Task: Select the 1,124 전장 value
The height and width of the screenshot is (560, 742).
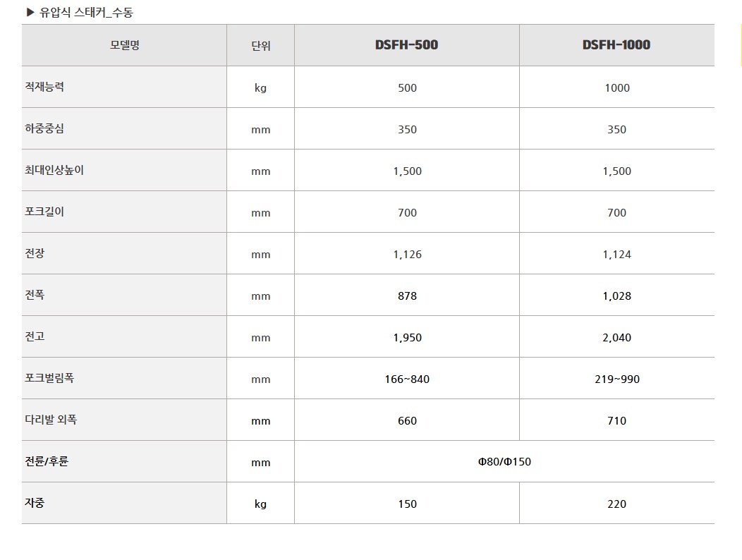Action: tap(616, 255)
